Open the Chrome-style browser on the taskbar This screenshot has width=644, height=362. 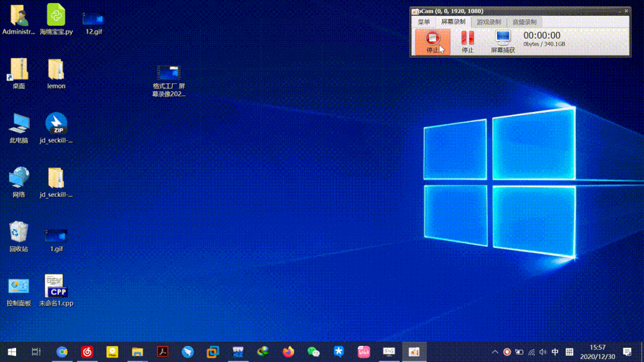62,352
